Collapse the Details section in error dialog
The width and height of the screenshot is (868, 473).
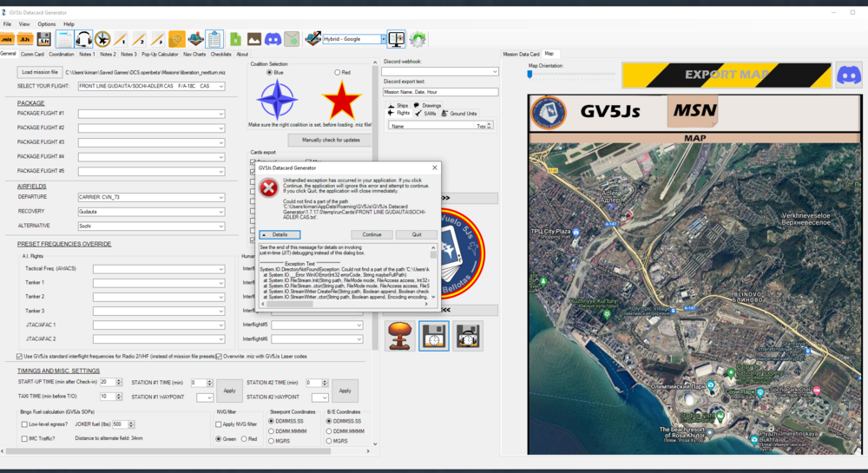pyautogui.click(x=279, y=234)
